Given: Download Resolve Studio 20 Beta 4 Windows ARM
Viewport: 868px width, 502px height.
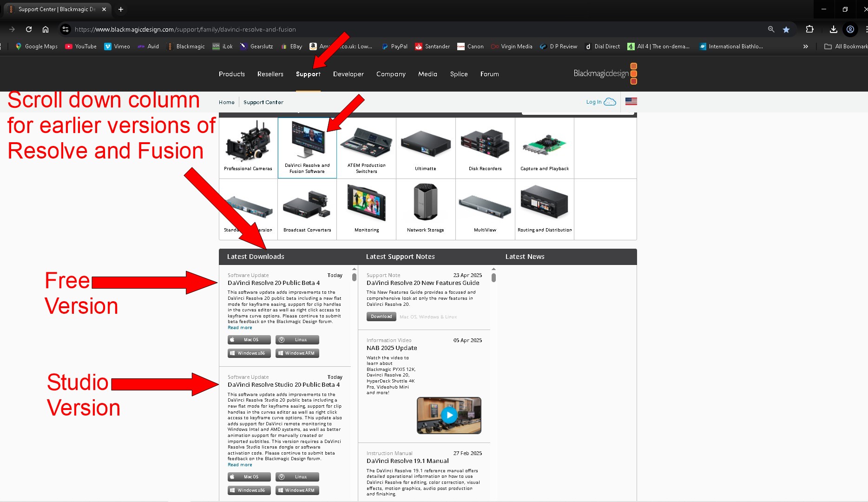Looking at the screenshot, I should tap(297, 490).
